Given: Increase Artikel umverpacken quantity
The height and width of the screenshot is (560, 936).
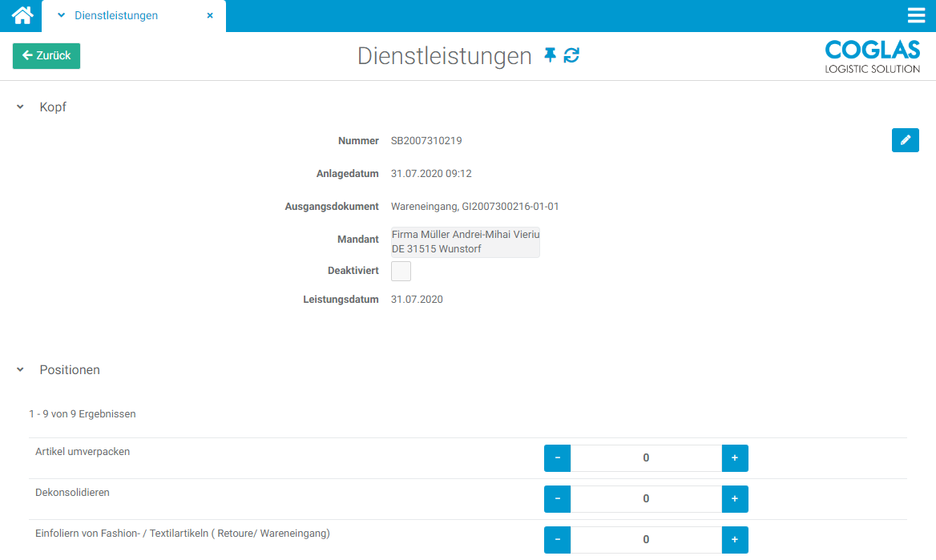Looking at the screenshot, I should (x=734, y=458).
